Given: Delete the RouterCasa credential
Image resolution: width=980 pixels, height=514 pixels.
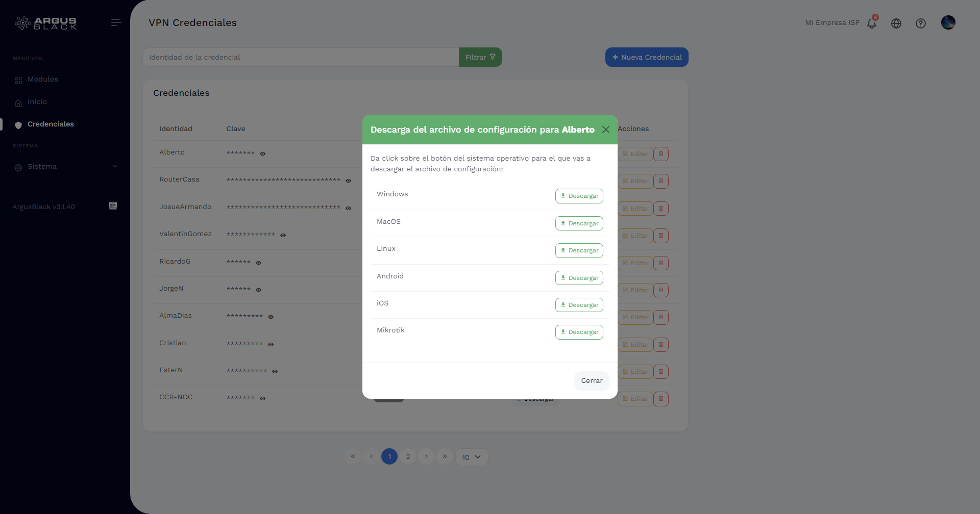Looking at the screenshot, I should pos(661,181).
